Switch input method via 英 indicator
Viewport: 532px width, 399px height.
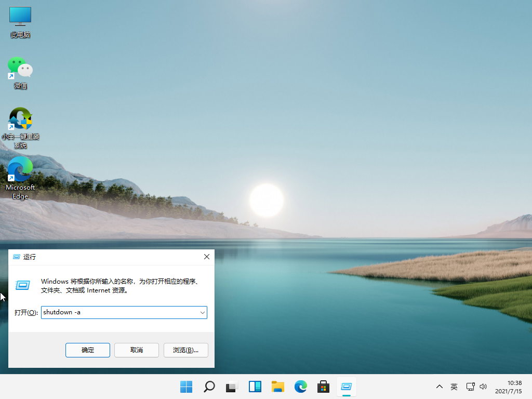(454, 387)
